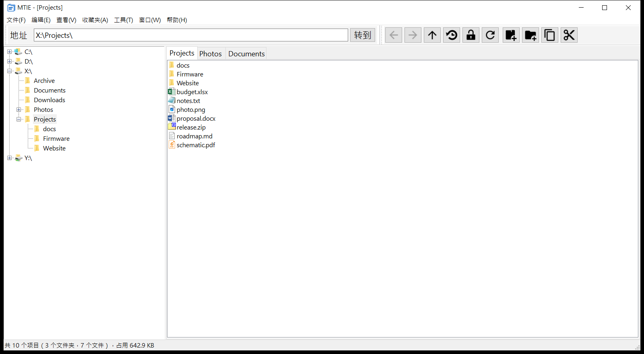Viewport: 644px width, 354px height.
Task: Select the Firmware folder in file list
Action: point(190,74)
